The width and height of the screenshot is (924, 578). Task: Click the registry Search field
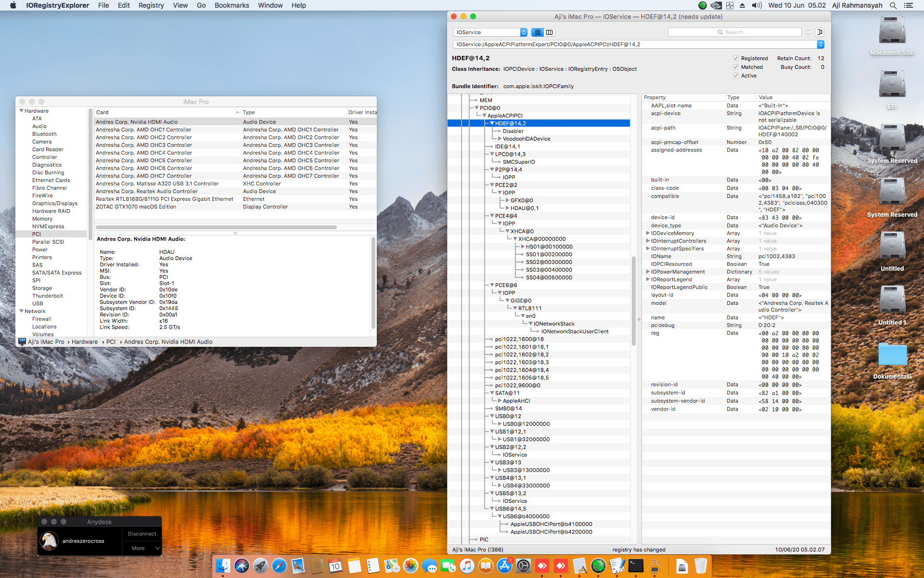(734, 32)
